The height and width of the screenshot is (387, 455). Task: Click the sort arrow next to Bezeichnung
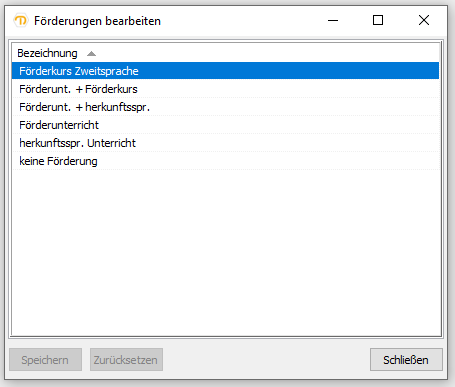pyautogui.click(x=91, y=54)
